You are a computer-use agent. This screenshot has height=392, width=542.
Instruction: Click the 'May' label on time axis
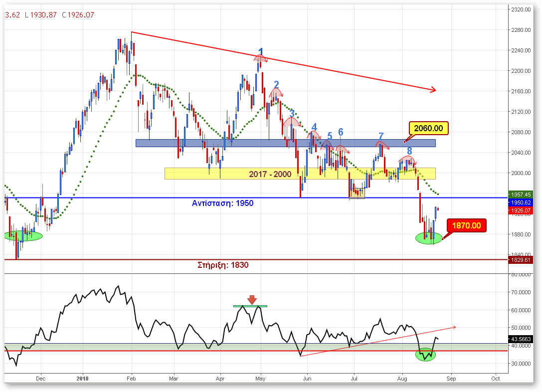(x=260, y=379)
